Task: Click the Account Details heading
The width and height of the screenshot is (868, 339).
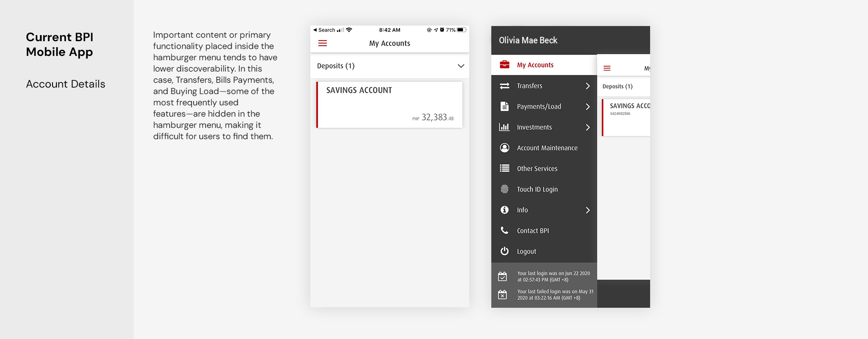Action: click(x=66, y=84)
